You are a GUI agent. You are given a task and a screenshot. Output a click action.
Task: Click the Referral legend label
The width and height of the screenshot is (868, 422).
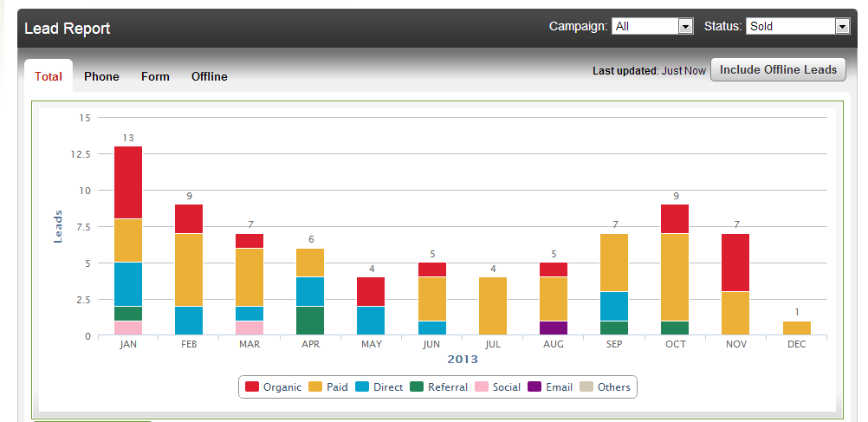tap(448, 387)
